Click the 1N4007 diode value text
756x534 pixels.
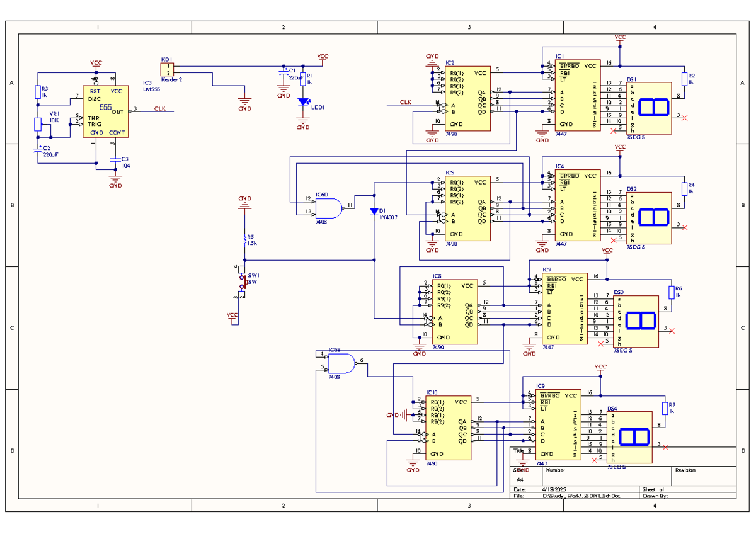click(387, 217)
